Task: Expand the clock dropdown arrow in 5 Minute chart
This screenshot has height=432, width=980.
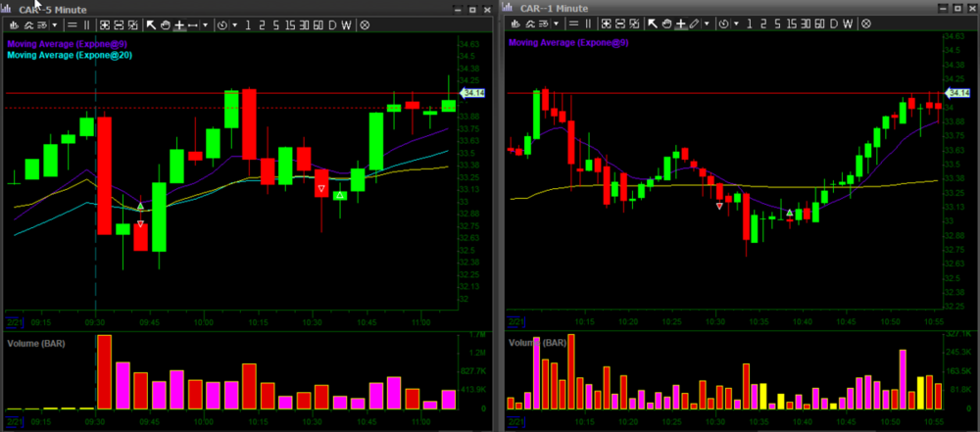Action: (235, 24)
